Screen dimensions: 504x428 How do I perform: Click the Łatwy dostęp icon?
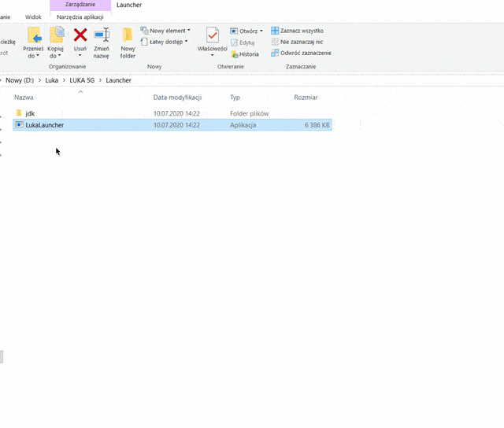tap(144, 42)
